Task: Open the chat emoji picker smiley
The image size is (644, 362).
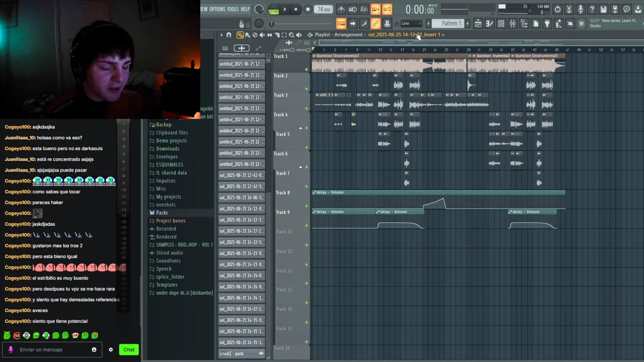Action: pos(94,349)
